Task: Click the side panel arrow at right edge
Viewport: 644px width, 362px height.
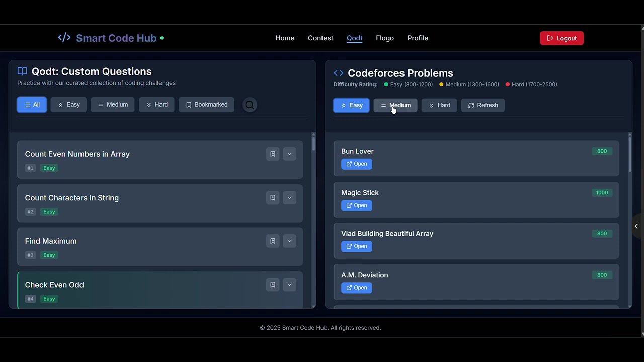Action: 637,226
